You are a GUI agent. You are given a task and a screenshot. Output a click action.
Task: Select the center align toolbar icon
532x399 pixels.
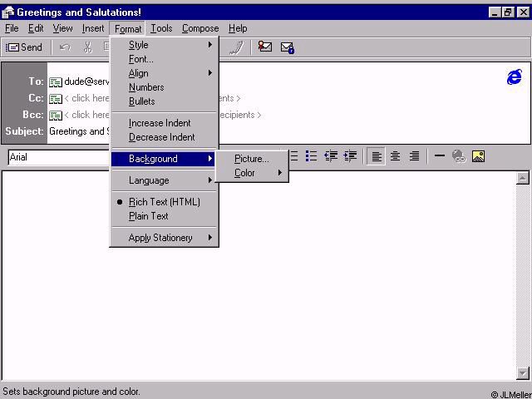point(395,156)
